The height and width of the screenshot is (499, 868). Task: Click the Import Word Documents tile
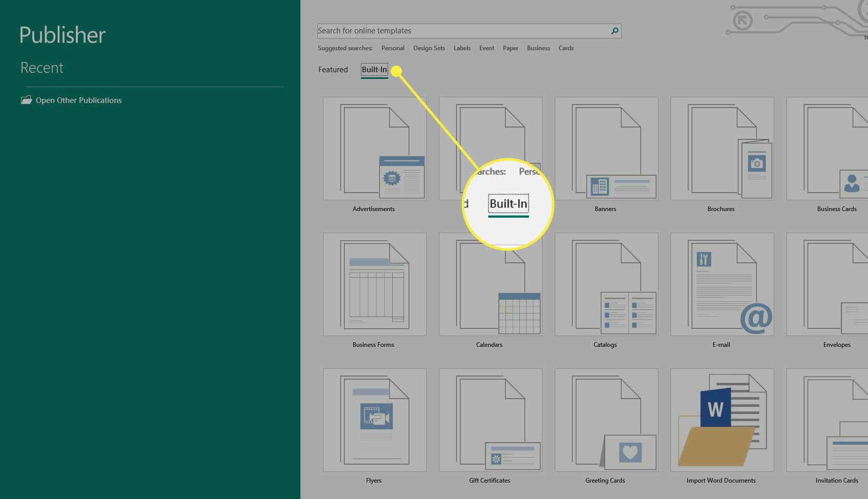point(722,426)
